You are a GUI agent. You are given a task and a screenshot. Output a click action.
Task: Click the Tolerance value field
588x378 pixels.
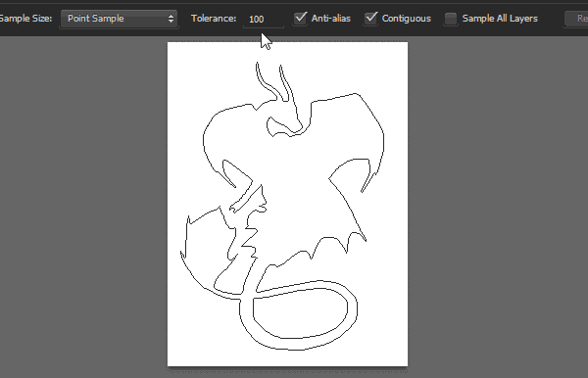(x=264, y=19)
